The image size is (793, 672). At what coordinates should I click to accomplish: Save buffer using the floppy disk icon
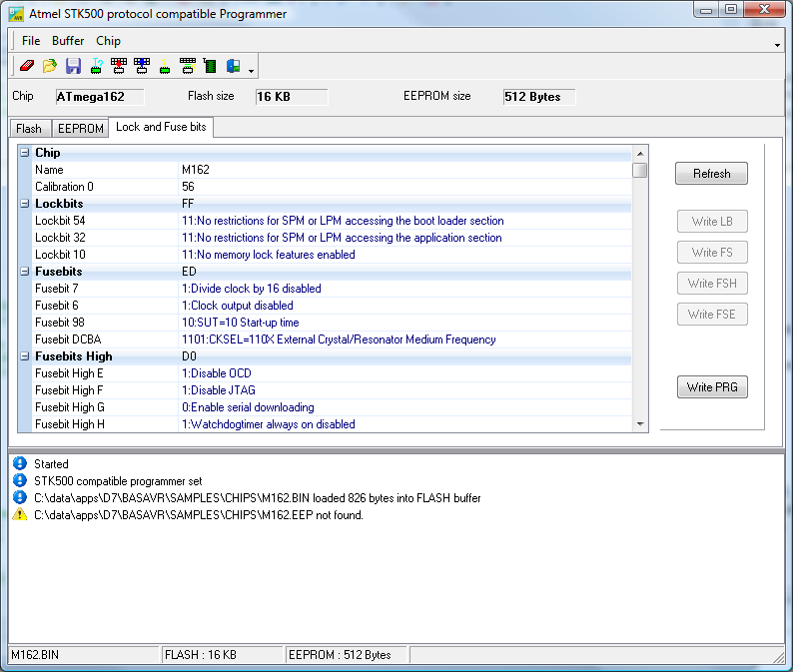pyautogui.click(x=73, y=66)
